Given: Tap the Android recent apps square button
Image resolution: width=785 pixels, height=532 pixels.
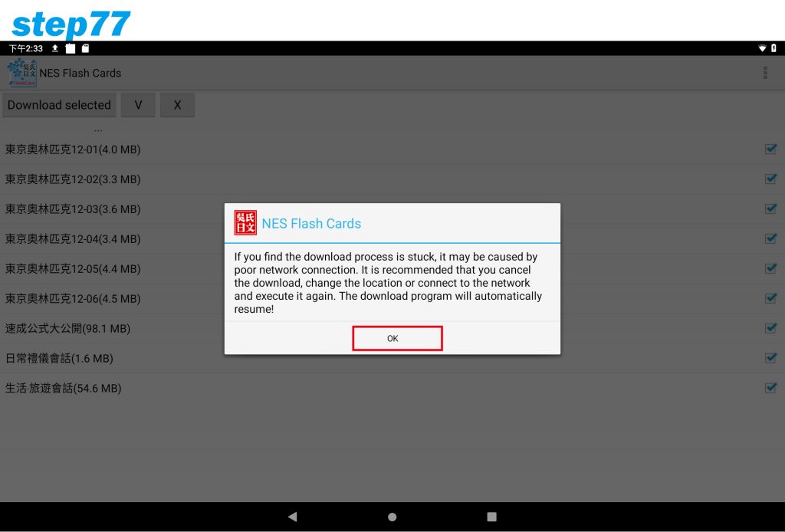Looking at the screenshot, I should [491, 517].
